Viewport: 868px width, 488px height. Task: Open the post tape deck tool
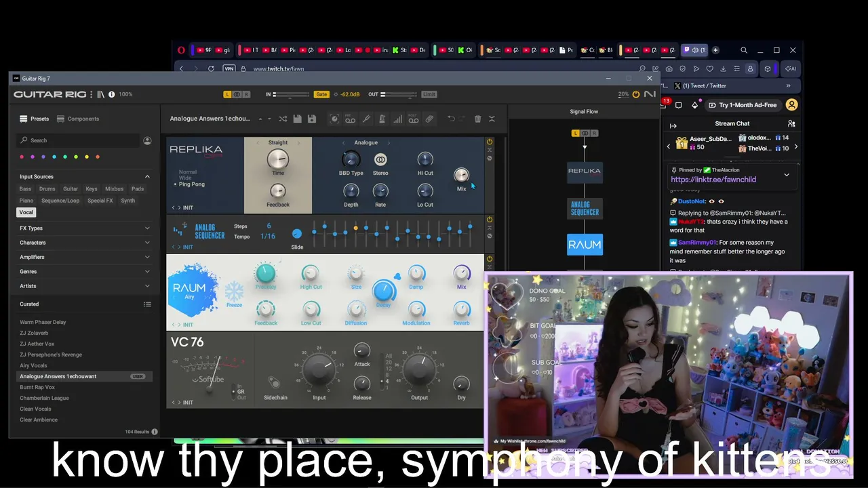413,119
